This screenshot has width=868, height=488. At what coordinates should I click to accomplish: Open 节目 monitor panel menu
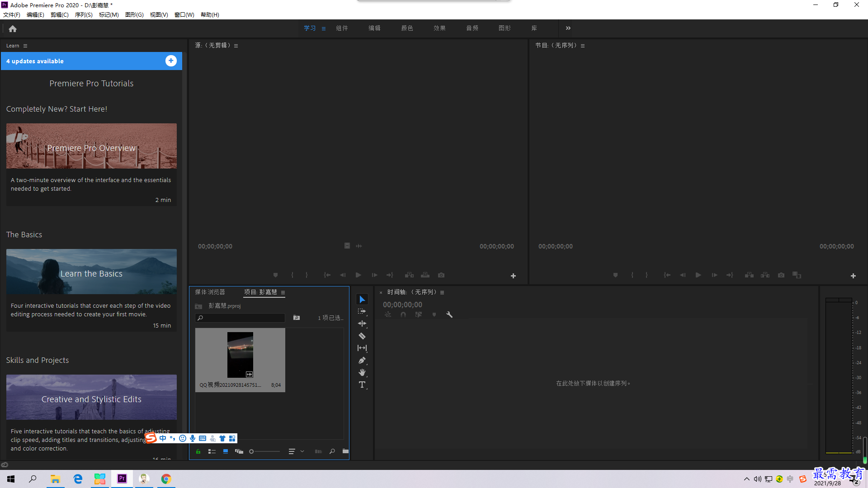583,46
